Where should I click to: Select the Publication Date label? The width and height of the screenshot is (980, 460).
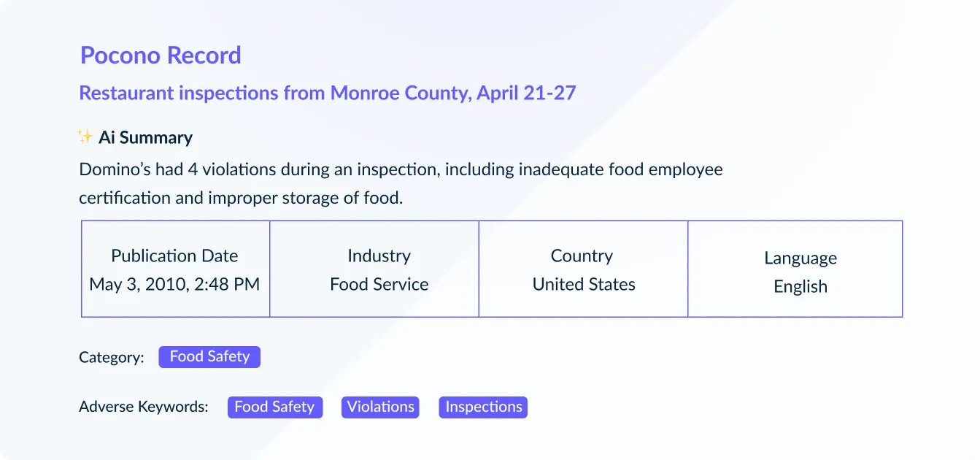coord(174,256)
